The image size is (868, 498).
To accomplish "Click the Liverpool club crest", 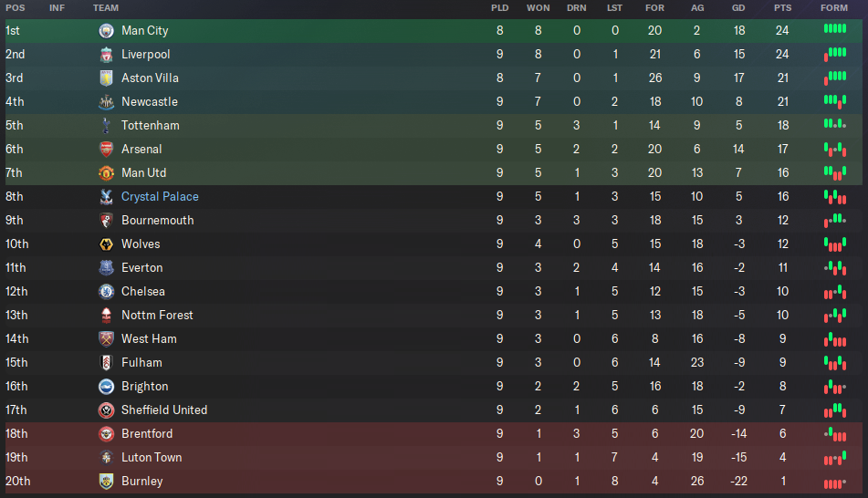I will coord(106,55).
